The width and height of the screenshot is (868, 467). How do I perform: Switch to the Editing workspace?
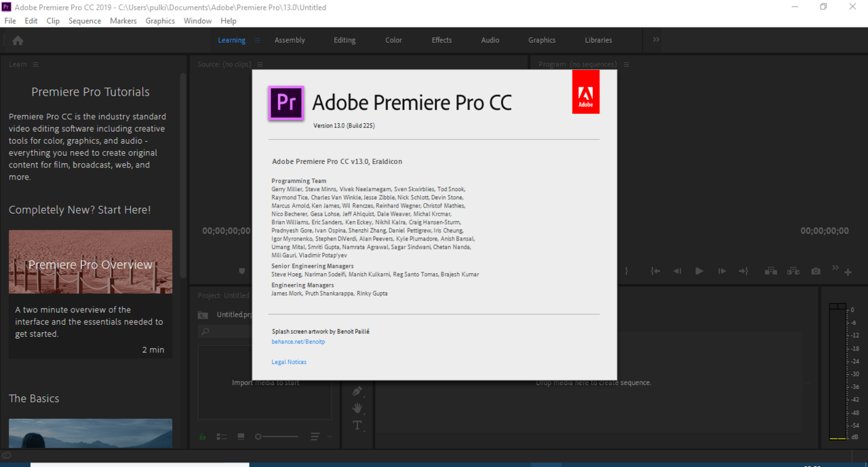(x=344, y=40)
